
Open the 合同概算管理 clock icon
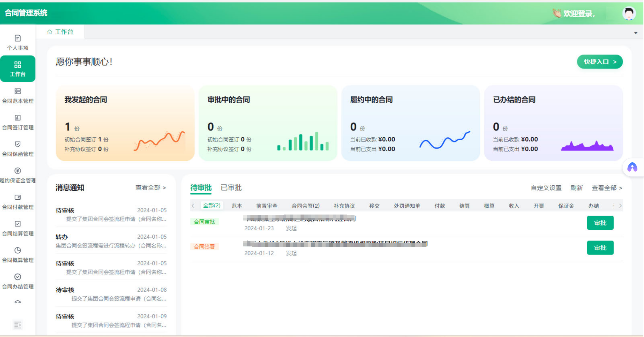18,251
